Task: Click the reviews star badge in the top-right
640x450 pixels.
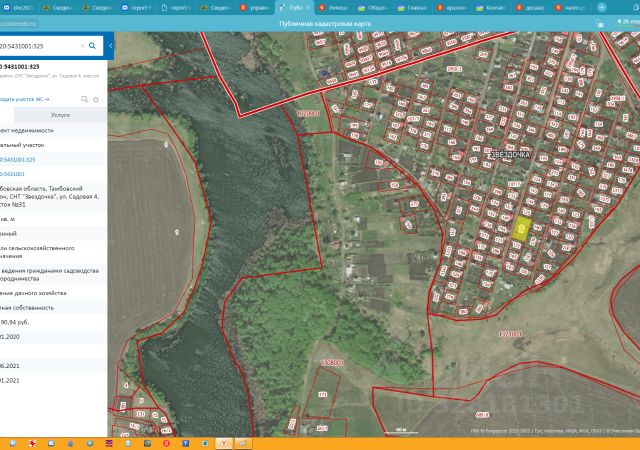Action: [629, 22]
